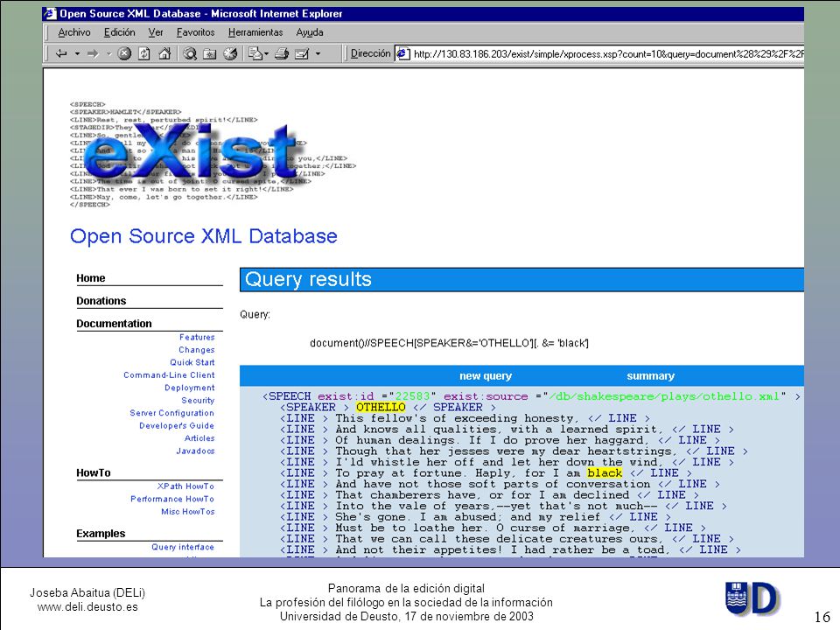The width and height of the screenshot is (840, 630).
Task: Open the Features documentation link
Action: 197,337
